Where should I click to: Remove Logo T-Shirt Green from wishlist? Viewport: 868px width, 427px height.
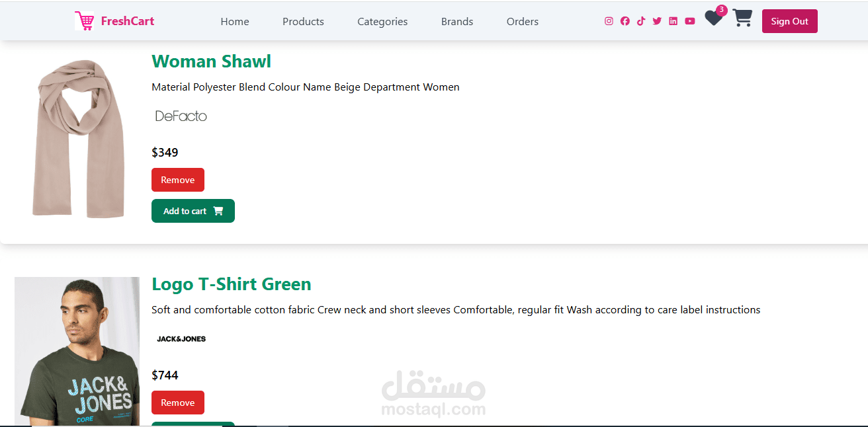point(178,403)
